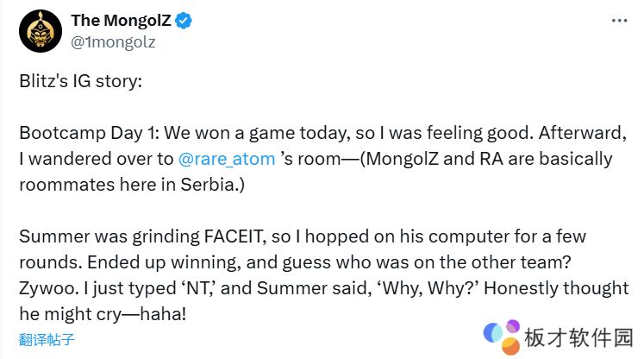Follow the @rare_atom mention link

tap(226, 159)
